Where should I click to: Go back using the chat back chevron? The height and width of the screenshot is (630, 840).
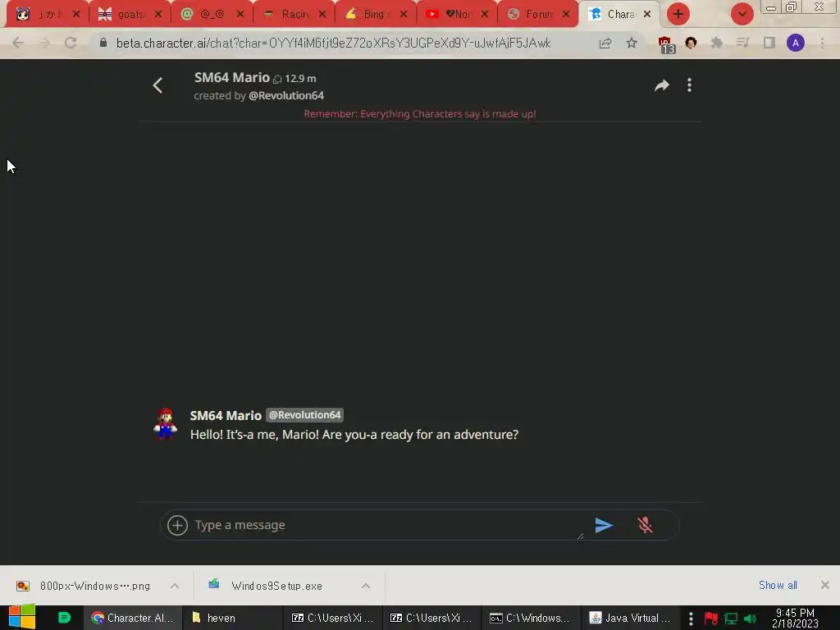pos(157,85)
